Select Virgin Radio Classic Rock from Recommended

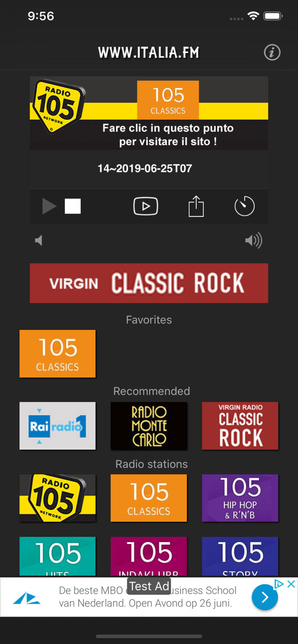pos(240,425)
